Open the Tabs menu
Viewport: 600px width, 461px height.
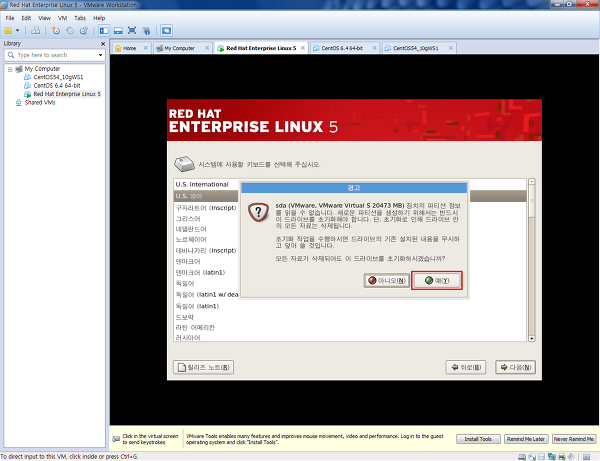tap(80, 18)
